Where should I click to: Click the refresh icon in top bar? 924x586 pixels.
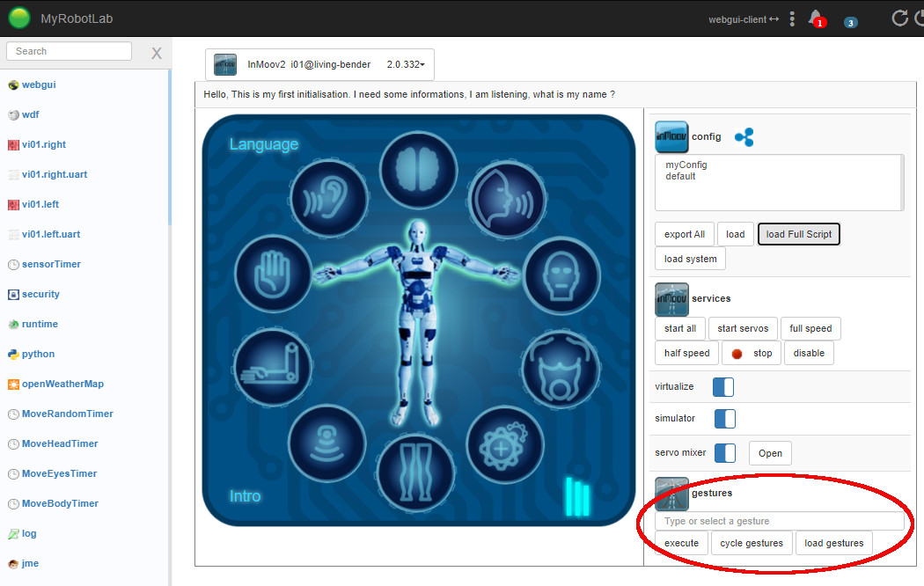click(899, 18)
